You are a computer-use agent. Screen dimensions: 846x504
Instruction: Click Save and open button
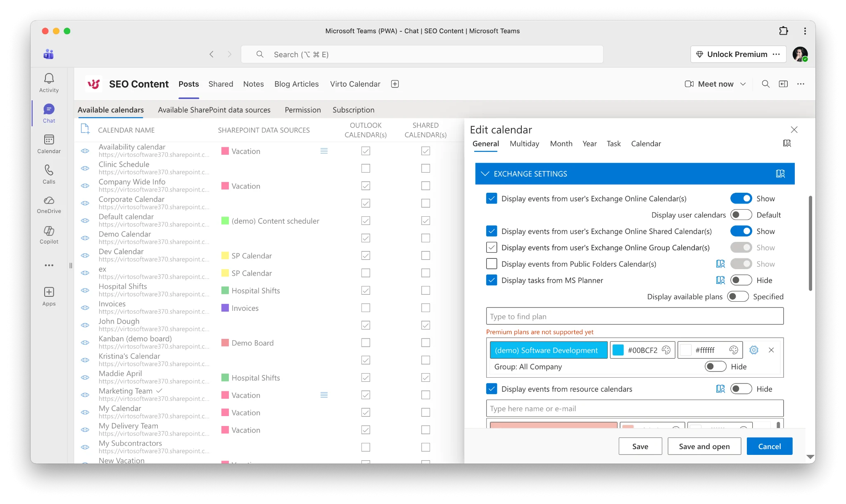tap(704, 446)
